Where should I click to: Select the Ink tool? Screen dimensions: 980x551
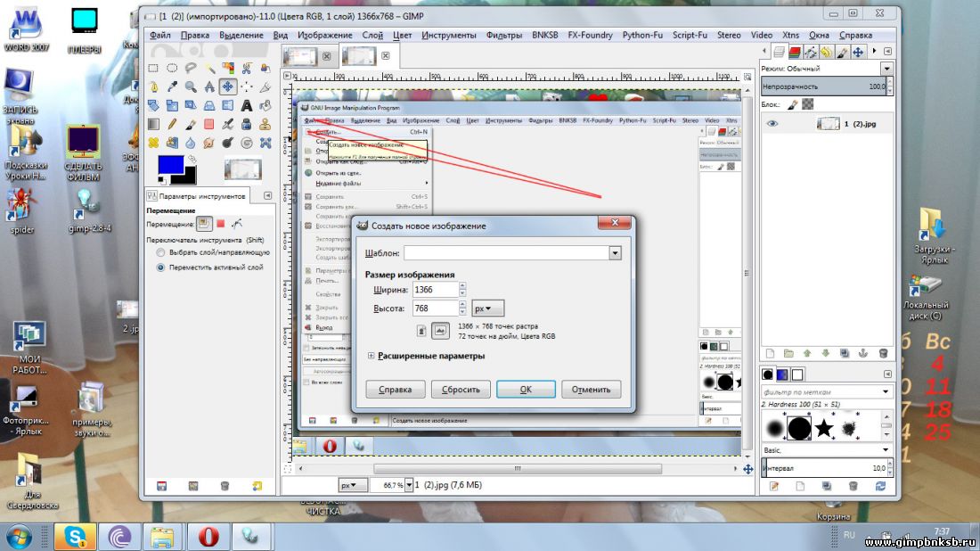247,124
